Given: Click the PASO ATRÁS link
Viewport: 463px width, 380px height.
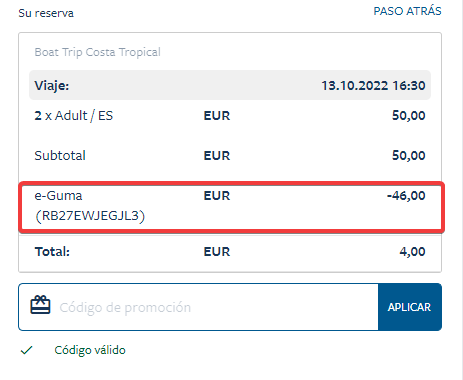Looking at the screenshot, I should (x=407, y=11).
